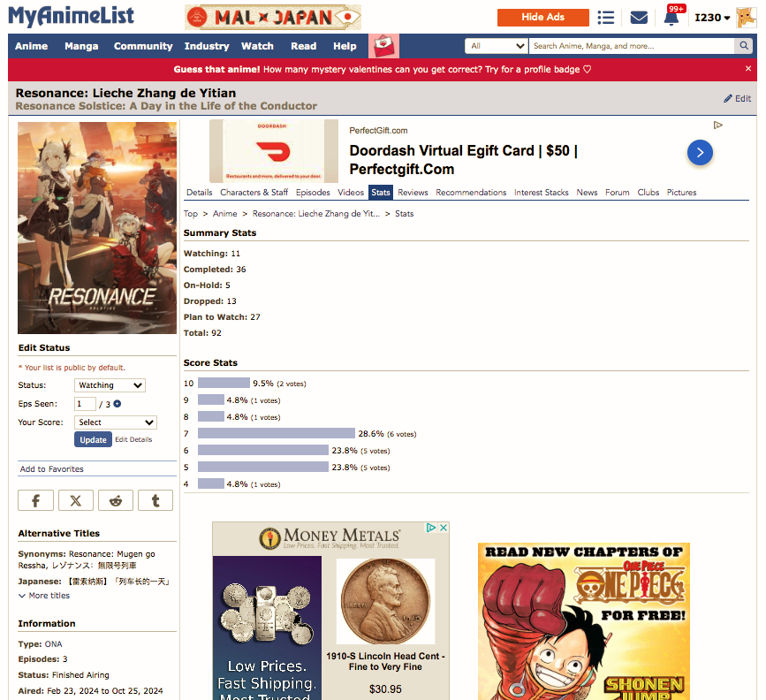Switch to the Details tab

200,193
